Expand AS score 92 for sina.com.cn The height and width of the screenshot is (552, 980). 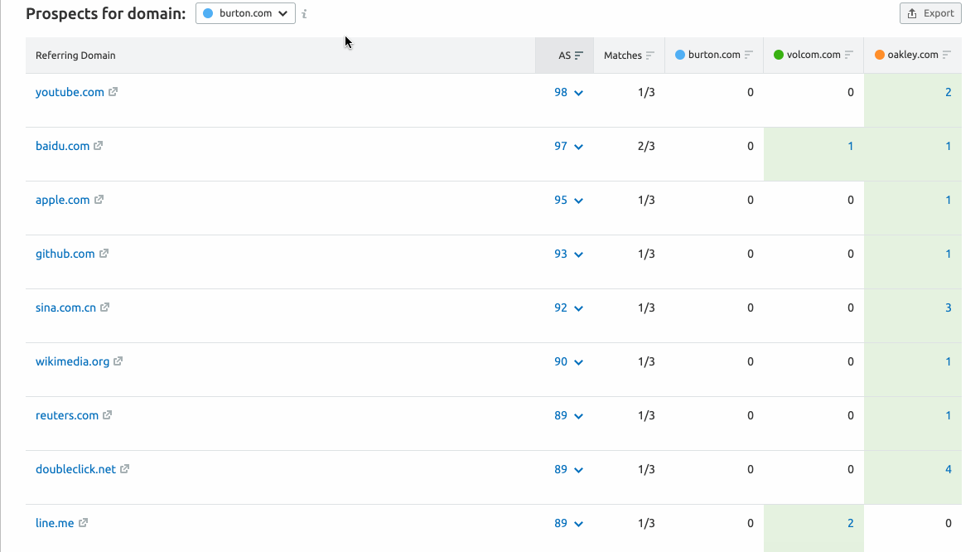point(569,307)
